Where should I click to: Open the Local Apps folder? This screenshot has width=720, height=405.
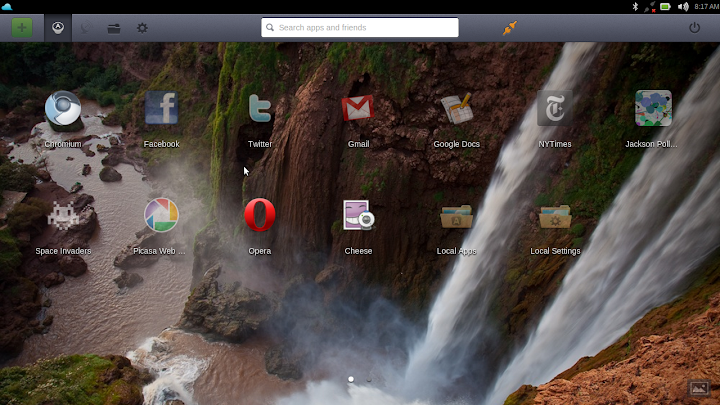pos(456,217)
